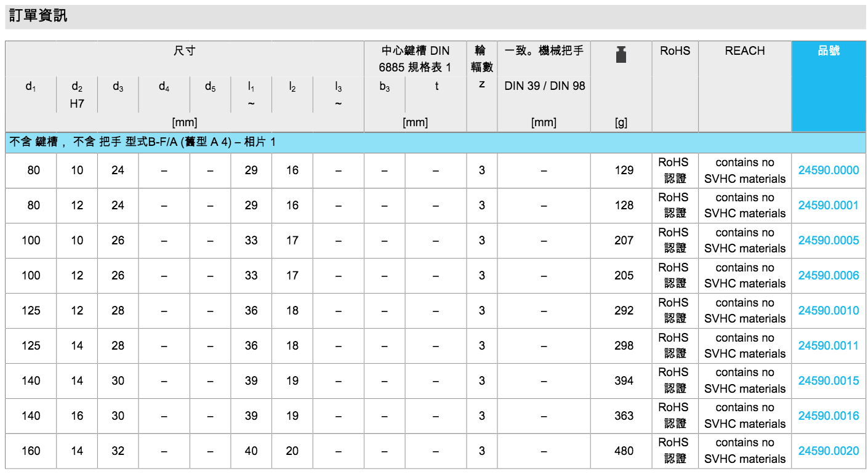Click the REACH column header

pos(744,51)
